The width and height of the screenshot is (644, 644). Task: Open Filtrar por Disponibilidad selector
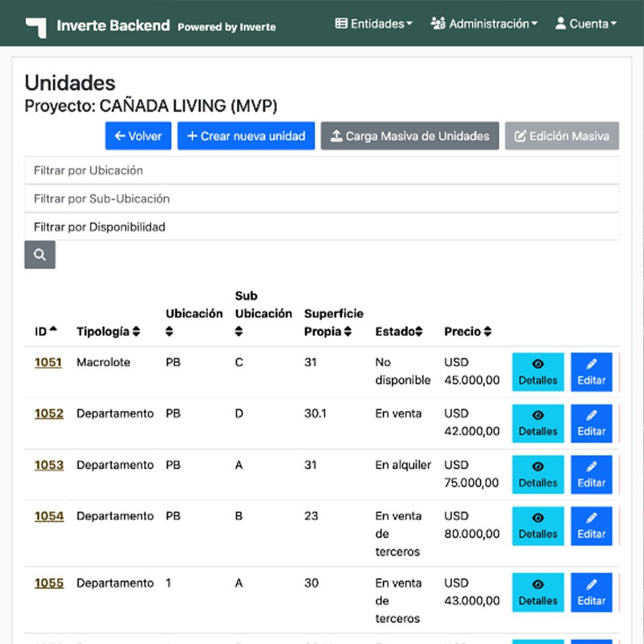[321, 227]
